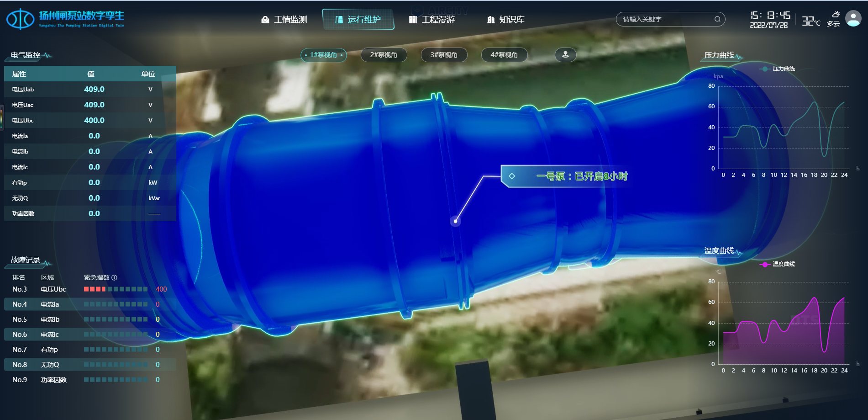The width and height of the screenshot is (868, 420).
Task: Click the 排名 column header
Action: pyautogui.click(x=19, y=277)
